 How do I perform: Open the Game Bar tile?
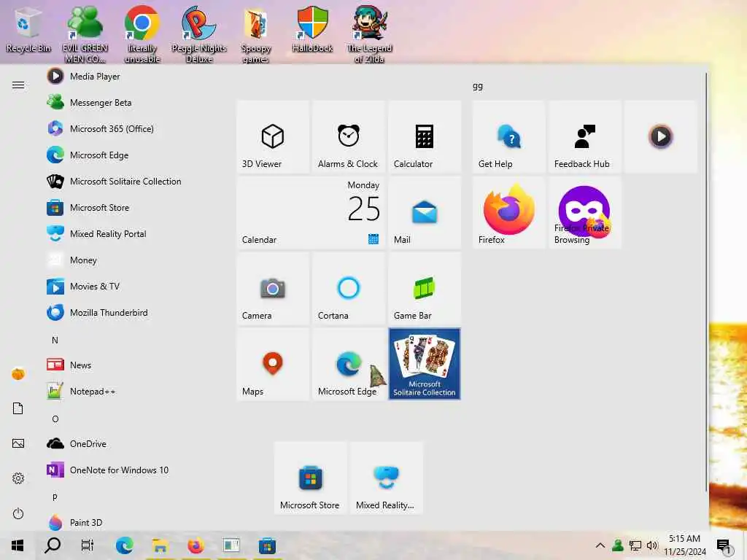425,289
